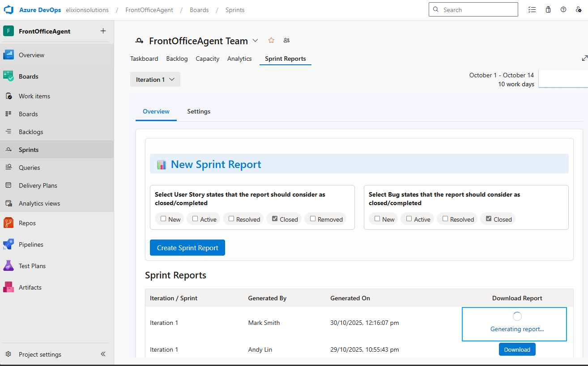
Task: Enable the User Story Removed checkbox
Action: tap(313, 219)
